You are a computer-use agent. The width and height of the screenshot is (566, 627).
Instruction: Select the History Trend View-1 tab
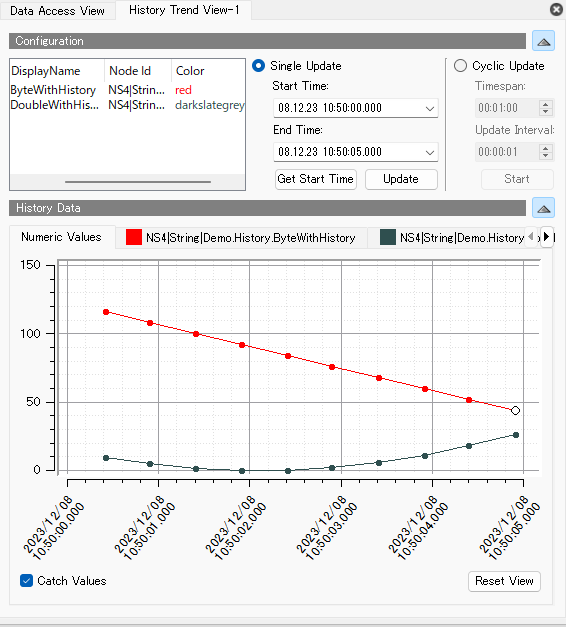[x=184, y=10]
